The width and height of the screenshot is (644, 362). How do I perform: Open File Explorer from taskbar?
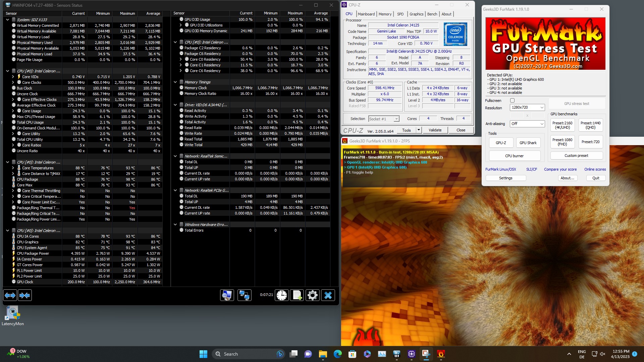click(323, 354)
